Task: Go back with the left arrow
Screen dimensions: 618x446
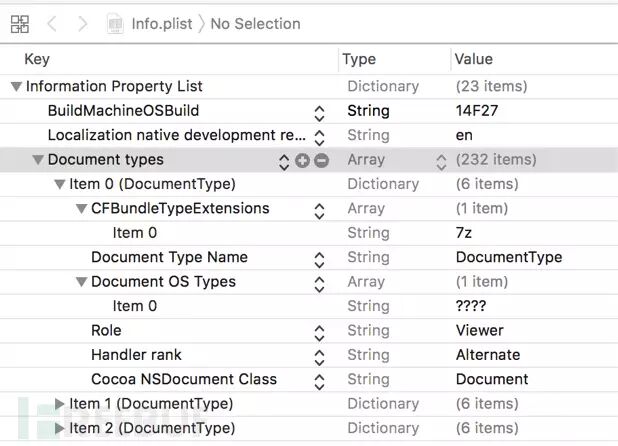Action: point(52,23)
